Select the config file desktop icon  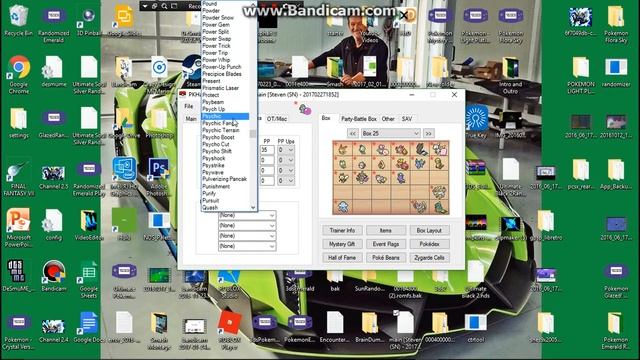click(x=53, y=224)
